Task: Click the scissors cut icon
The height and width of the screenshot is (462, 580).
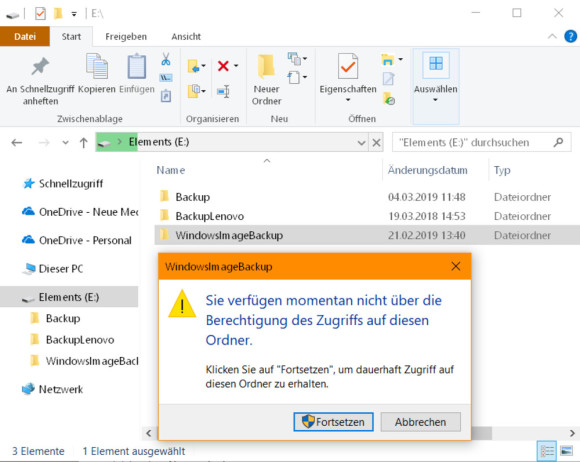Action: click(166, 59)
